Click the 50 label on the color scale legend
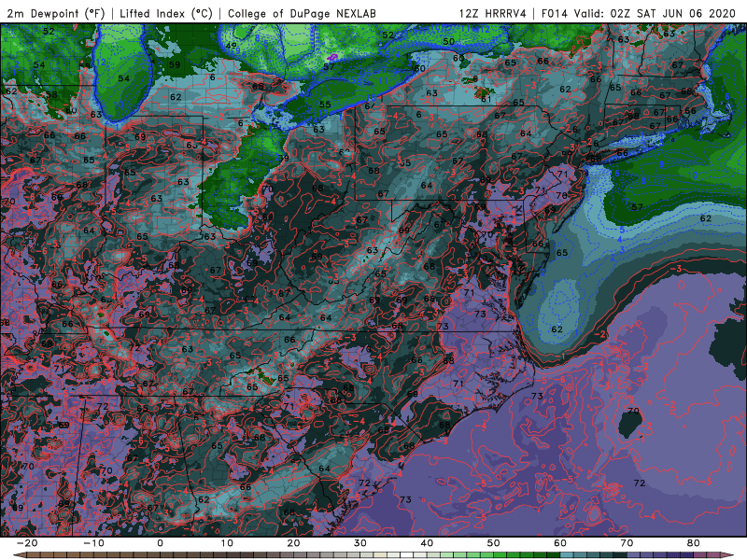 coord(494,543)
